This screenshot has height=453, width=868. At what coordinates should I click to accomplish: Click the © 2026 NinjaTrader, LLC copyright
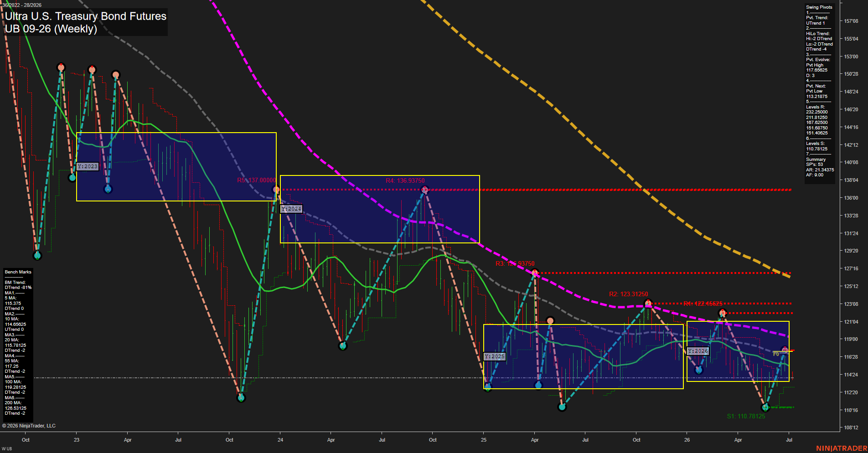coord(29,426)
